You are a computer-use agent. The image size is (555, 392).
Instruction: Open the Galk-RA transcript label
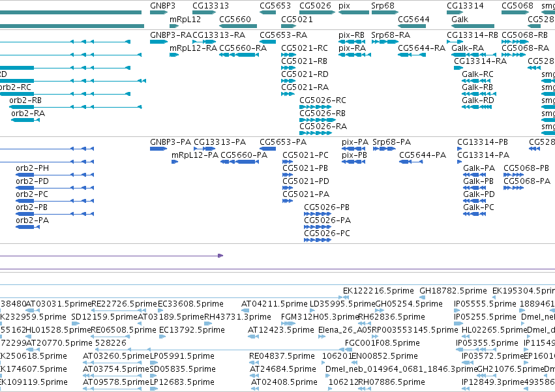pyautogui.click(x=468, y=48)
